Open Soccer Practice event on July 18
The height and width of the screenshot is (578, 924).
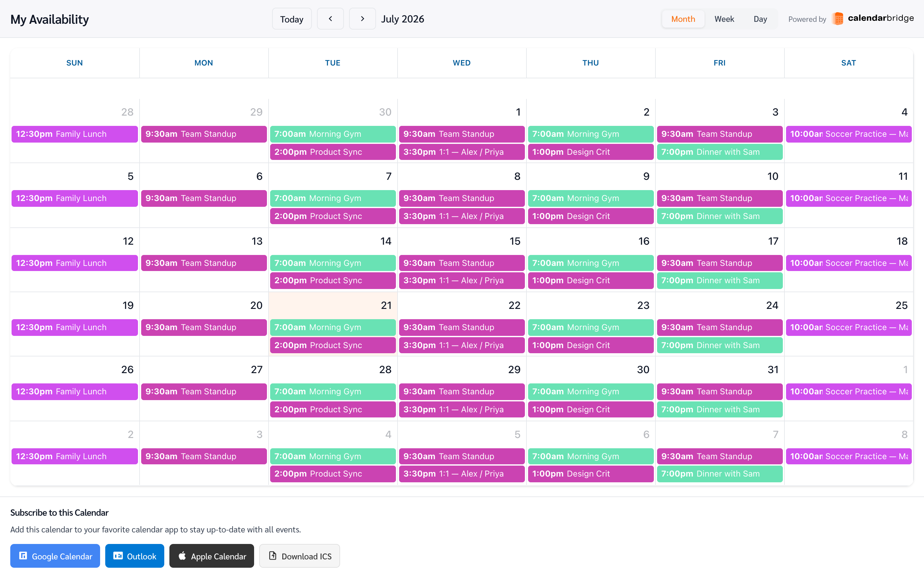[x=849, y=263]
